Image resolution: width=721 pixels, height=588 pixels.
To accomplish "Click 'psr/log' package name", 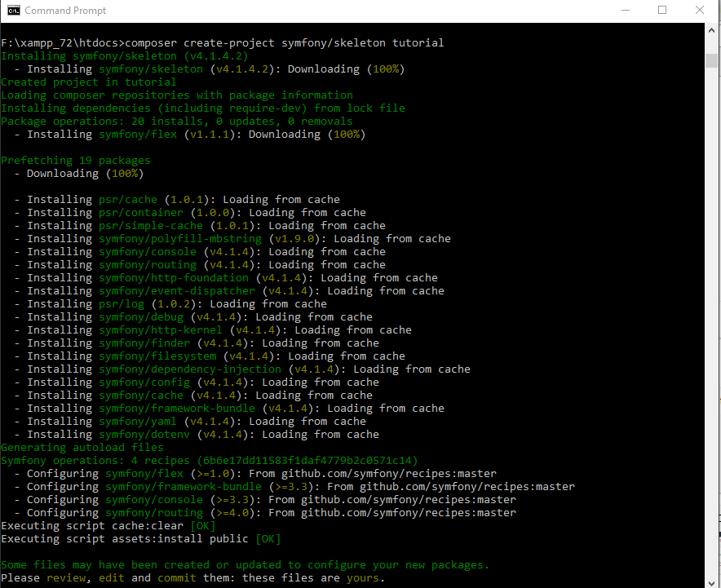I will click(x=122, y=304).
